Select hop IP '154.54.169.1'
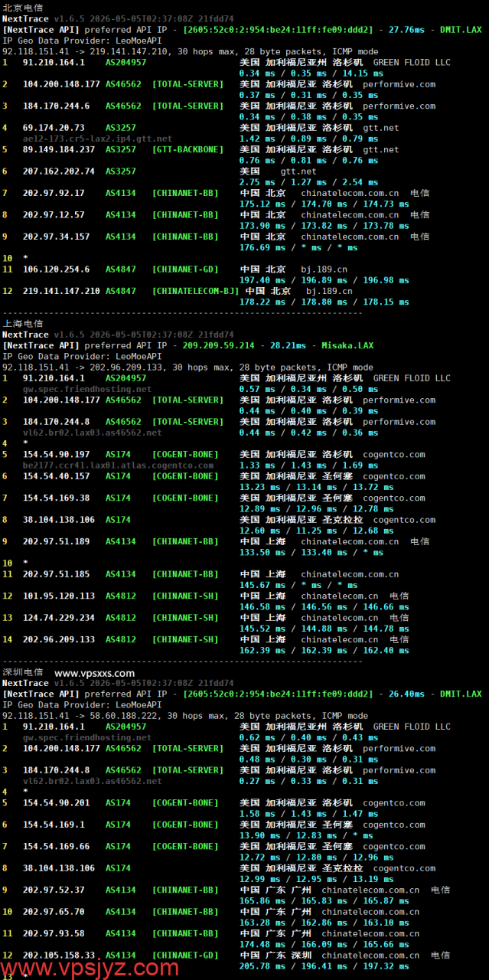The width and height of the screenshot is (489, 980). [54, 825]
